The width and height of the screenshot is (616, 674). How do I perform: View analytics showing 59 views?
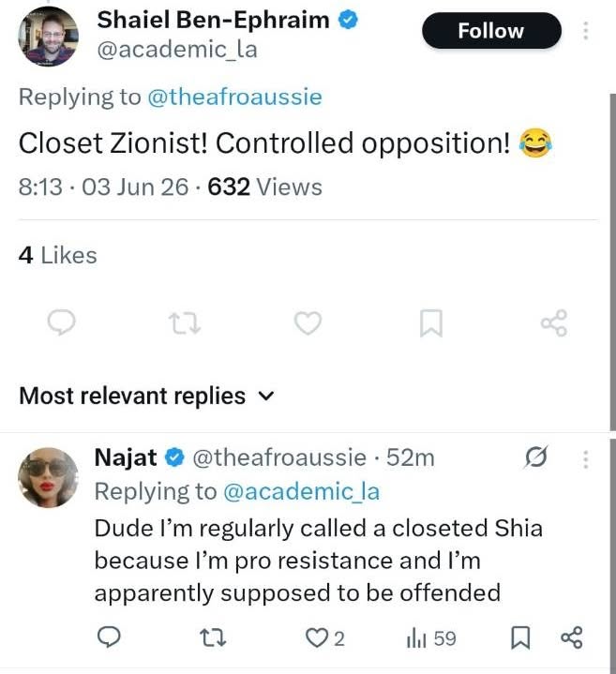(430, 638)
